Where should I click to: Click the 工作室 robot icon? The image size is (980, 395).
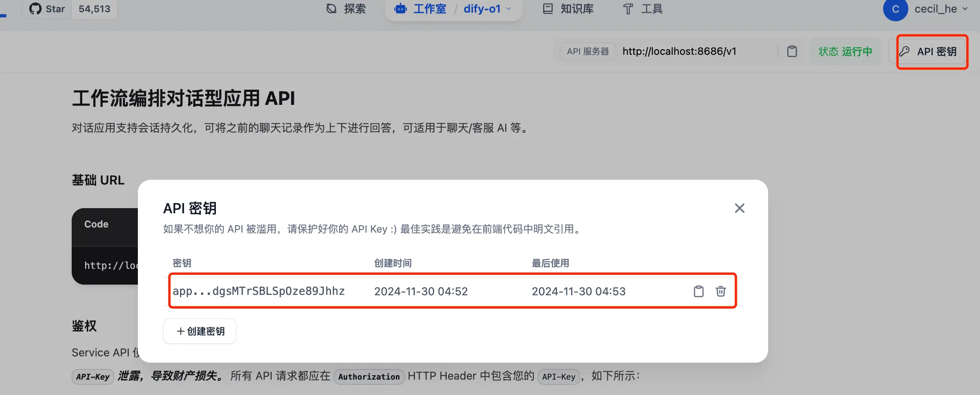(400, 9)
